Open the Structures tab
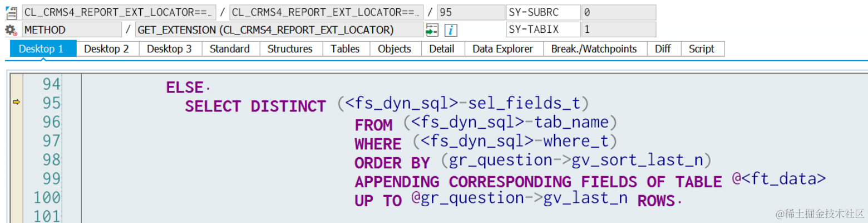The width and height of the screenshot is (868, 223). (x=290, y=49)
